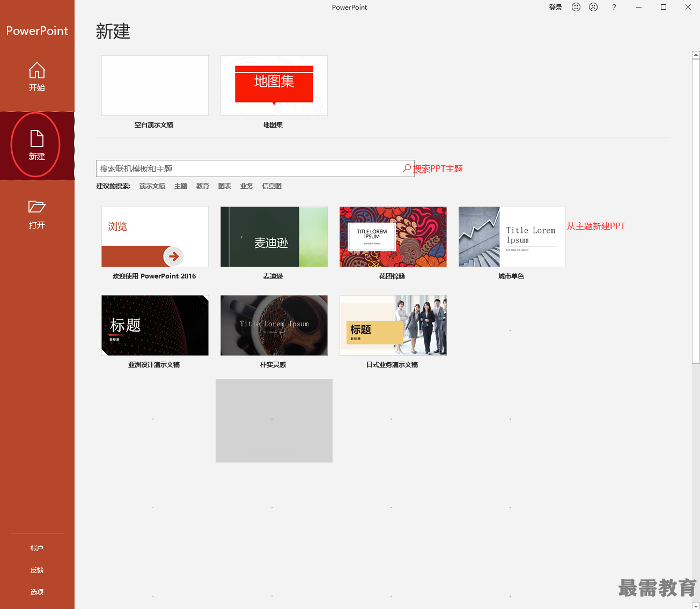This screenshot has height=609, width=700.
Task: Choose the 朴实灵感 coffee template thumbnail
Action: (274, 325)
